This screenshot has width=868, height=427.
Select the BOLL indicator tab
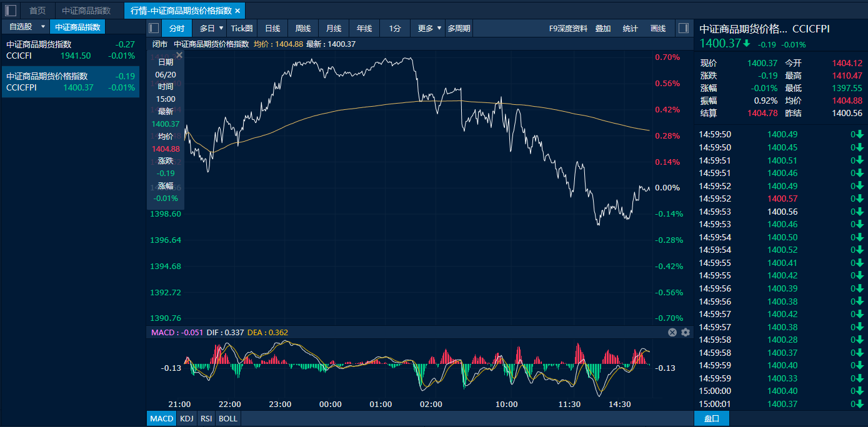tap(228, 418)
